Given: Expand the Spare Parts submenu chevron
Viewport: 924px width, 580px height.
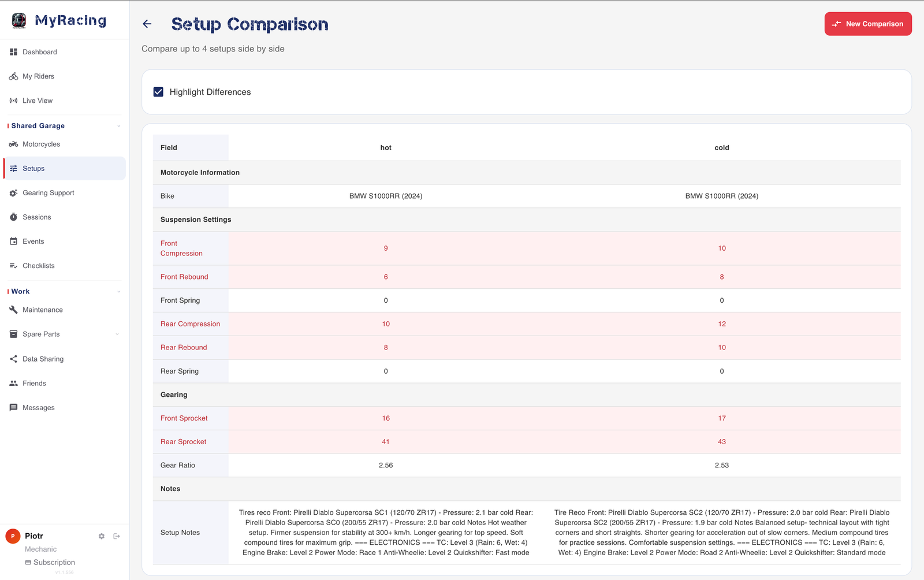Looking at the screenshot, I should pos(117,334).
